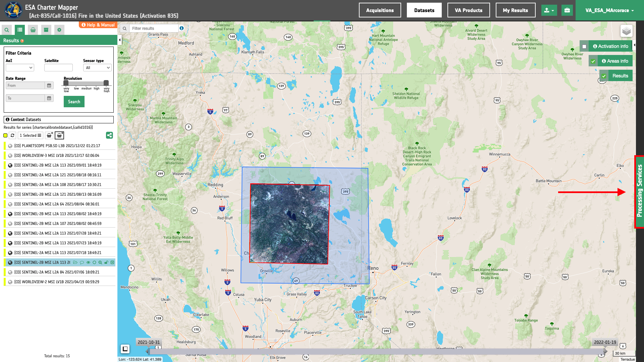Click the info icon next to Filter results
Image resolution: width=644 pixels, height=362 pixels.
[181, 28]
